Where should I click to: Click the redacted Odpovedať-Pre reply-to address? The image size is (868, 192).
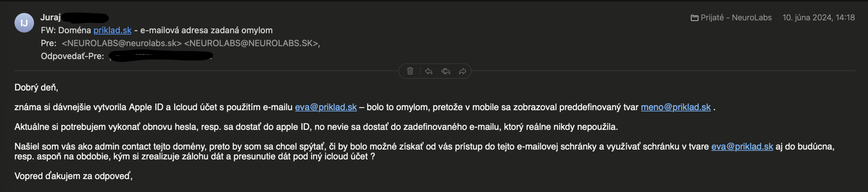[161, 56]
